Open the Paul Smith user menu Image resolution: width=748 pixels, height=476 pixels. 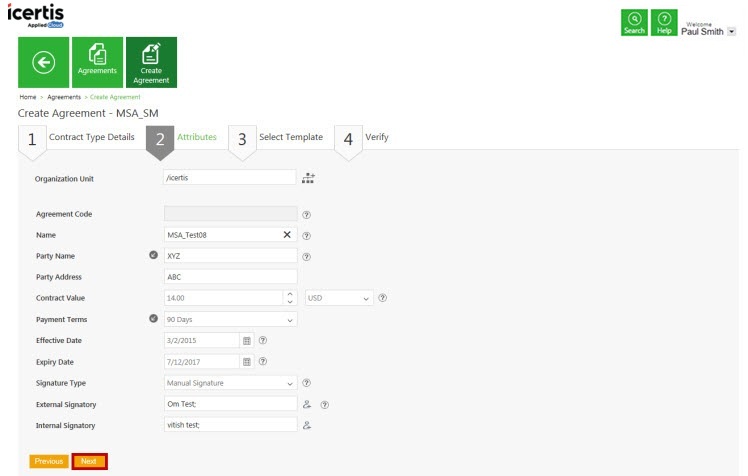tap(731, 32)
